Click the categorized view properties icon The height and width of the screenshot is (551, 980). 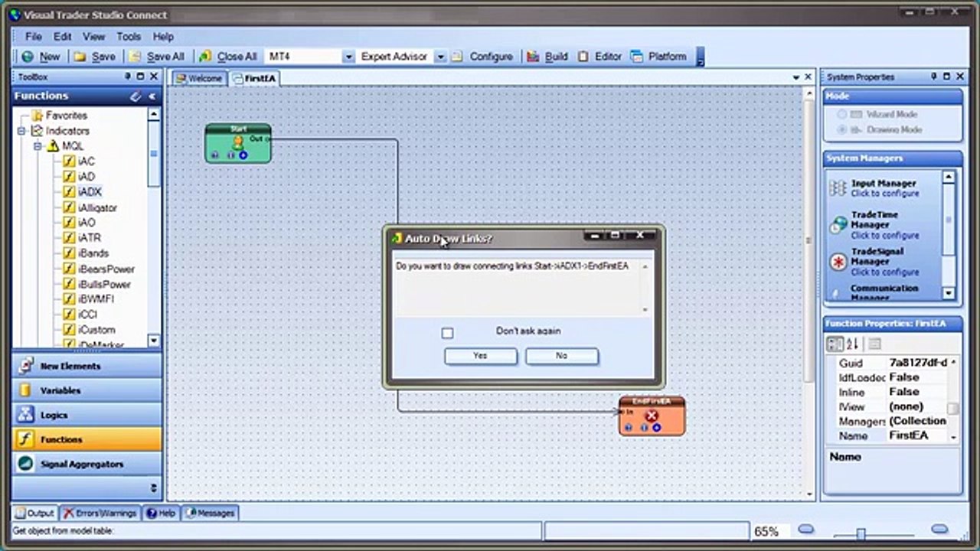[836, 344]
